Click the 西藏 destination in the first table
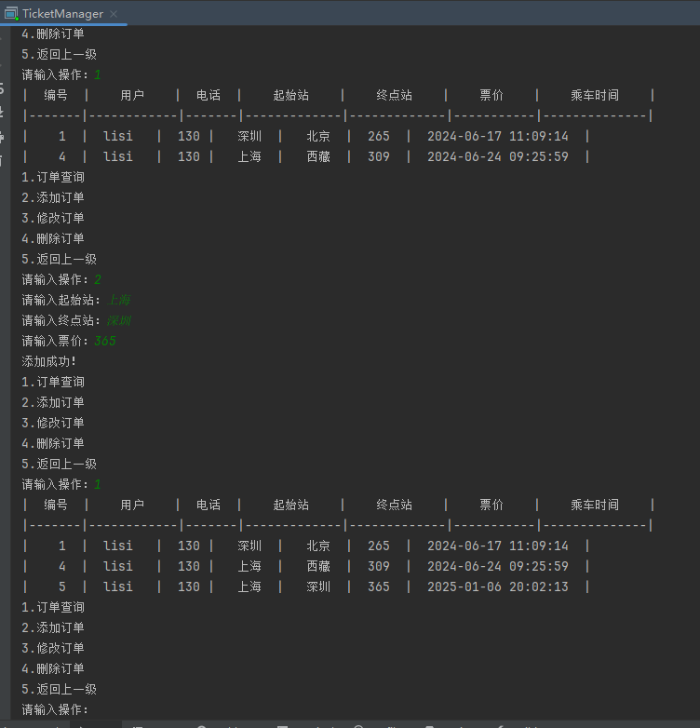Image resolution: width=700 pixels, height=728 pixels. tap(318, 156)
